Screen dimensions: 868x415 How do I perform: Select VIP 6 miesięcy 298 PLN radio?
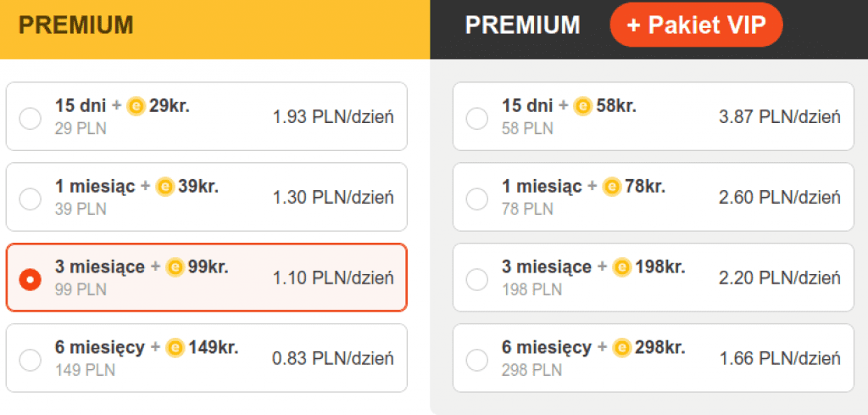coord(477,360)
